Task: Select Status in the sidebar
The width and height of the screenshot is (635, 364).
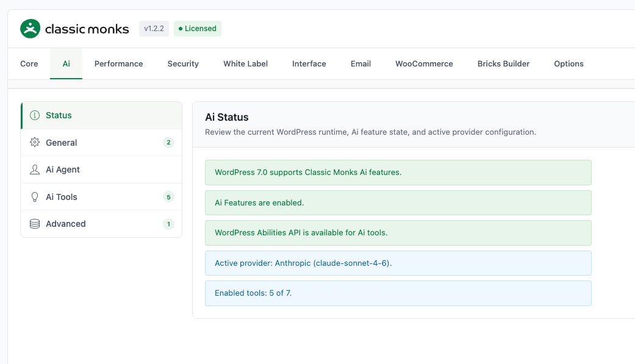Action: pyautogui.click(x=101, y=115)
